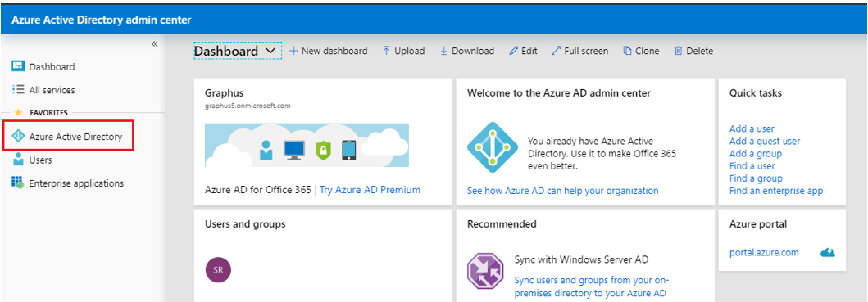Click the Graphus cloud devices banner image
868x302 pixels.
(307, 145)
